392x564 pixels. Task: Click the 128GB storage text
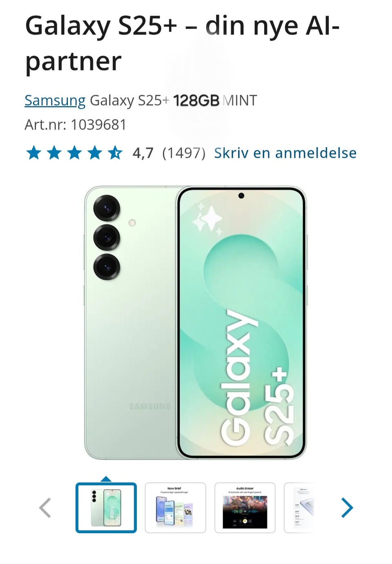click(x=196, y=100)
